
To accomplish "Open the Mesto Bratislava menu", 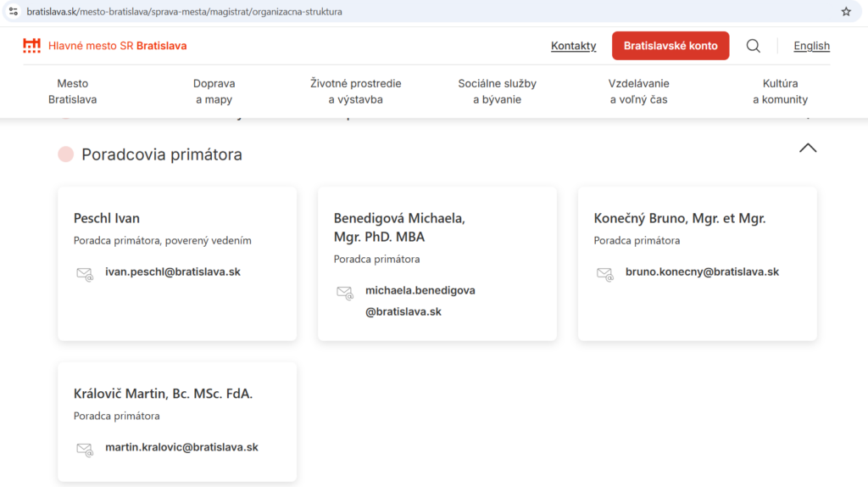I will point(72,92).
